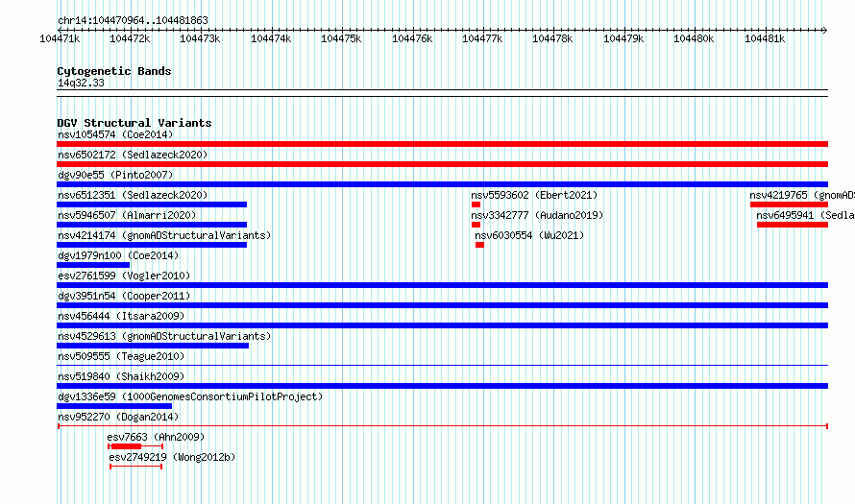Image resolution: width=855 pixels, height=504 pixels.
Task: Click the 104481k ruler position
Action: click(x=765, y=38)
